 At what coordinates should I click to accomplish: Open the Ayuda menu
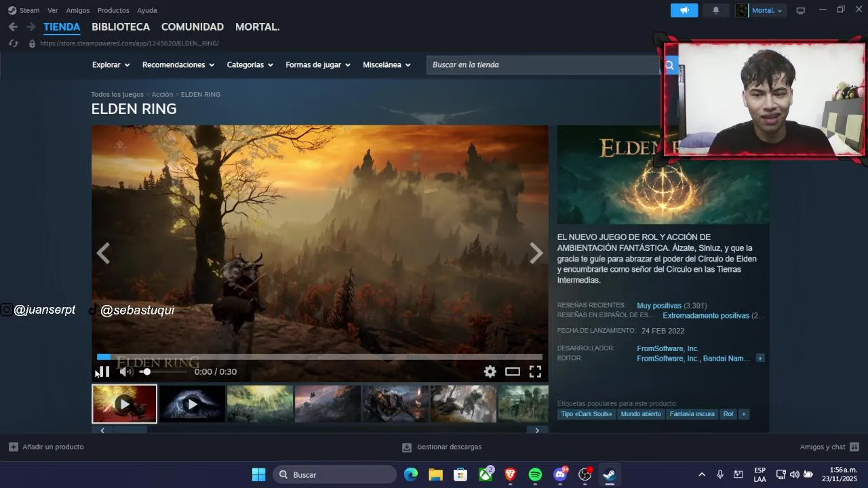click(x=147, y=10)
